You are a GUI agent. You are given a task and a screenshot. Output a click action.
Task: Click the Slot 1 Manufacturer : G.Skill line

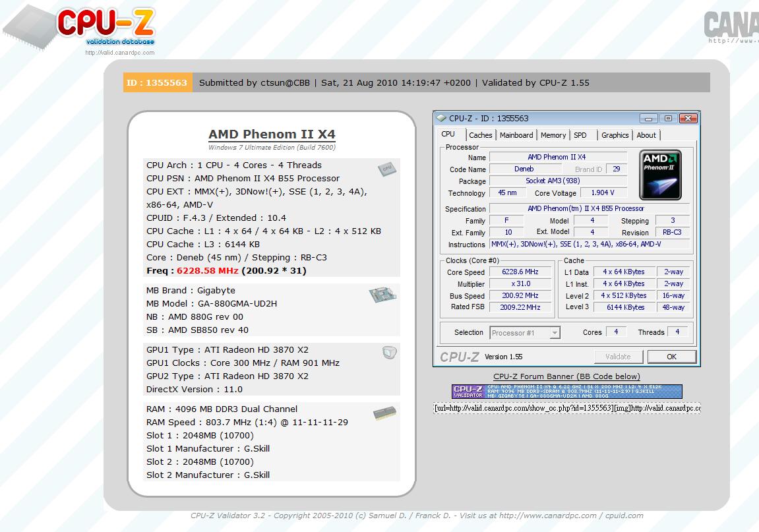coord(208,448)
